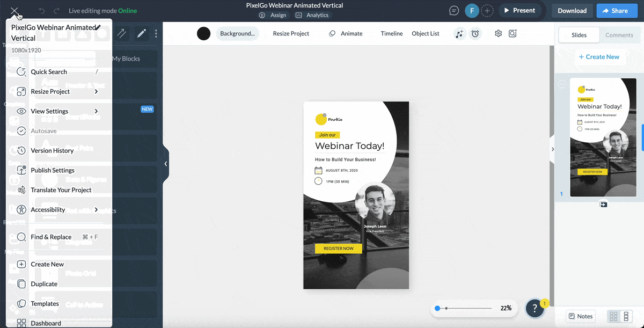
Task: Click the Translate Your Project icon
Action: coord(21,190)
